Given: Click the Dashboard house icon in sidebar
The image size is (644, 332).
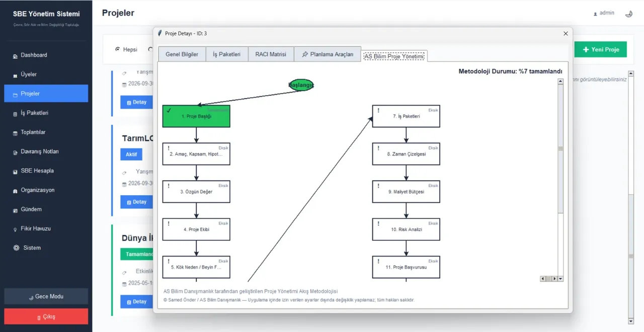Looking at the screenshot, I should click(15, 56).
